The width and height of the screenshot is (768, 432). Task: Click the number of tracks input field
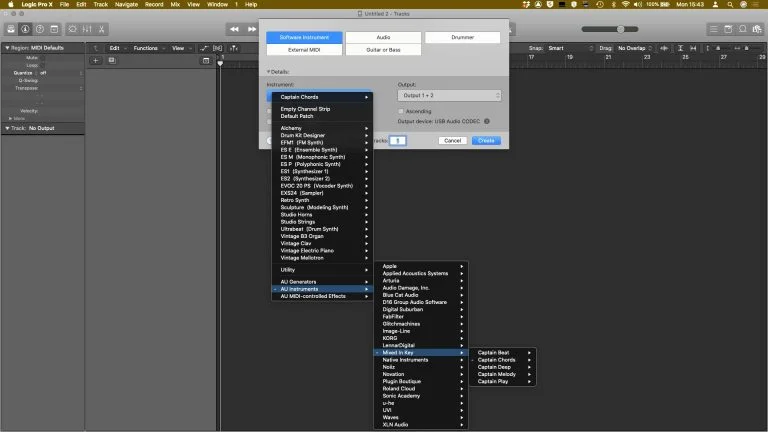(398, 141)
